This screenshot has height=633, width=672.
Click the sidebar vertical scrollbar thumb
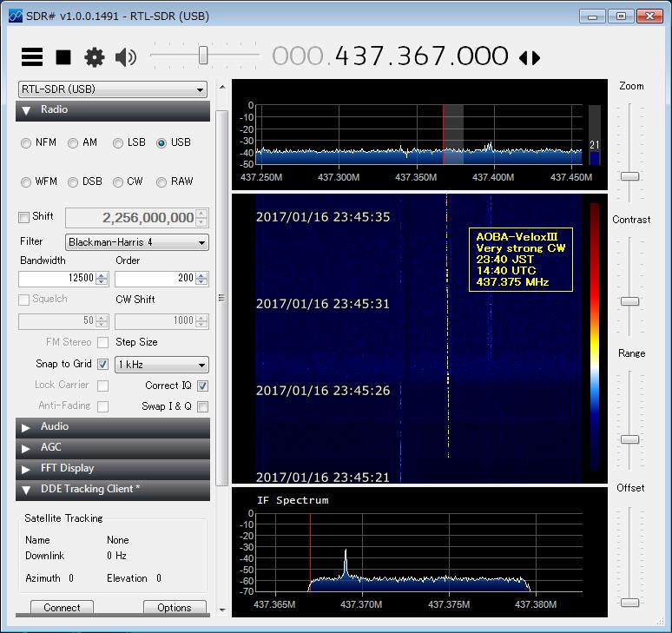tap(222, 298)
